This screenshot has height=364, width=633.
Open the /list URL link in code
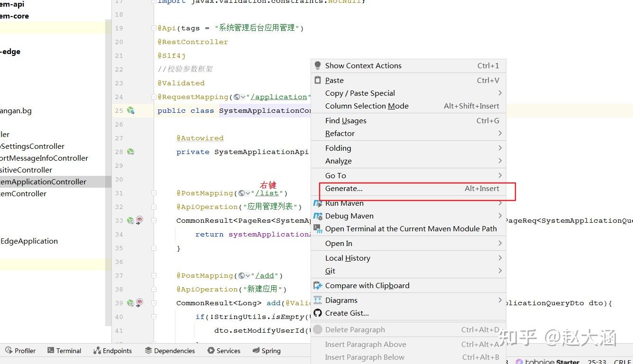267,193
